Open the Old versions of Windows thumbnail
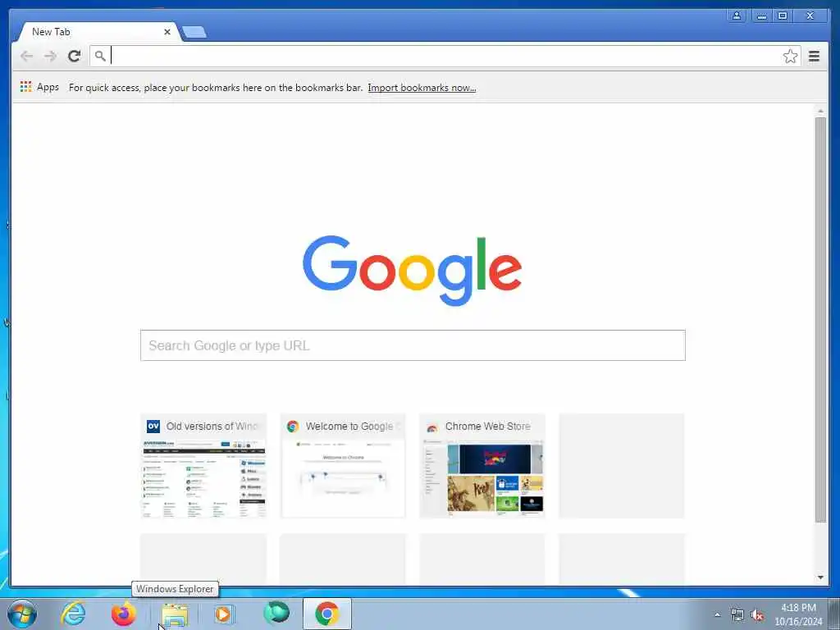Viewport: 840px width, 630px height. coord(203,466)
